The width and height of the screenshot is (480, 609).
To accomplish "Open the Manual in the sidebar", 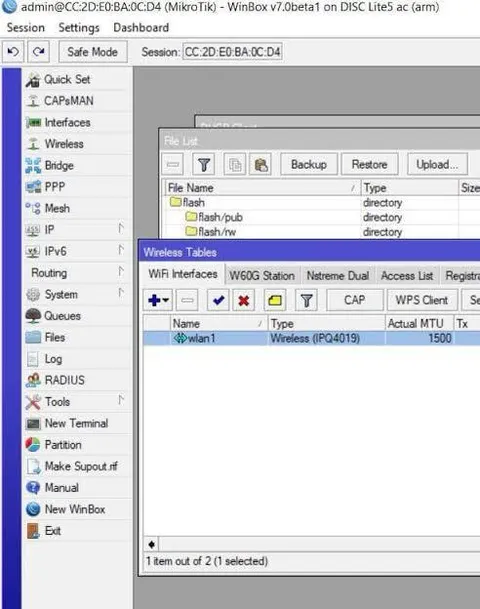I will click(x=77, y=488).
